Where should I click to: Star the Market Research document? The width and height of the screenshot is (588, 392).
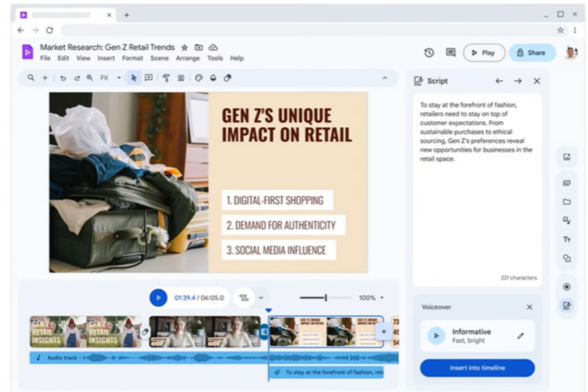(184, 47)
